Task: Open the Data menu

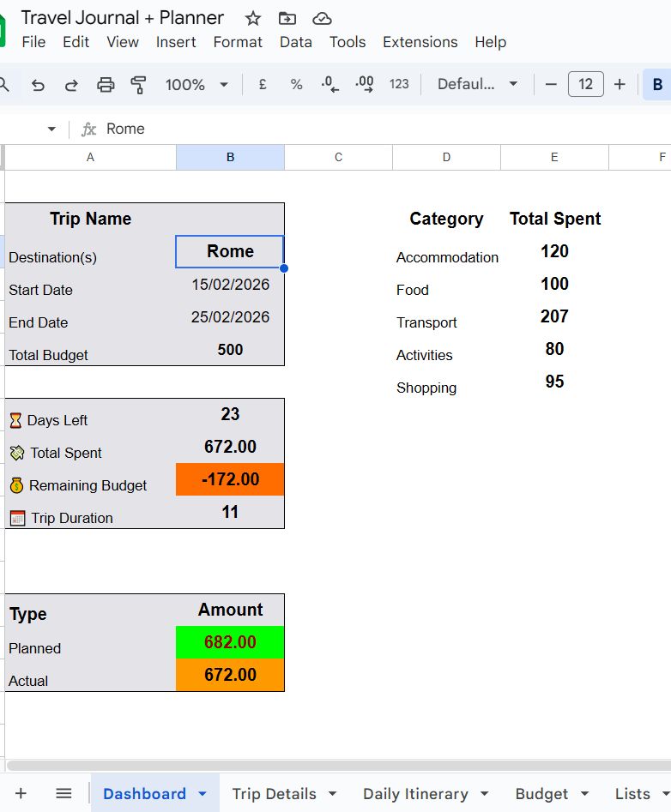Action: pyautogui.click(x=296, y=42)
